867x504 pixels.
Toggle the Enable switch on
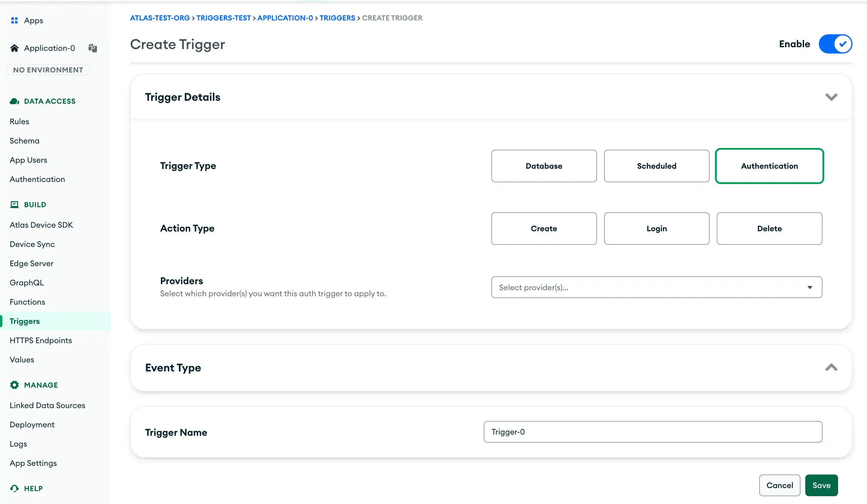[836, 44]
